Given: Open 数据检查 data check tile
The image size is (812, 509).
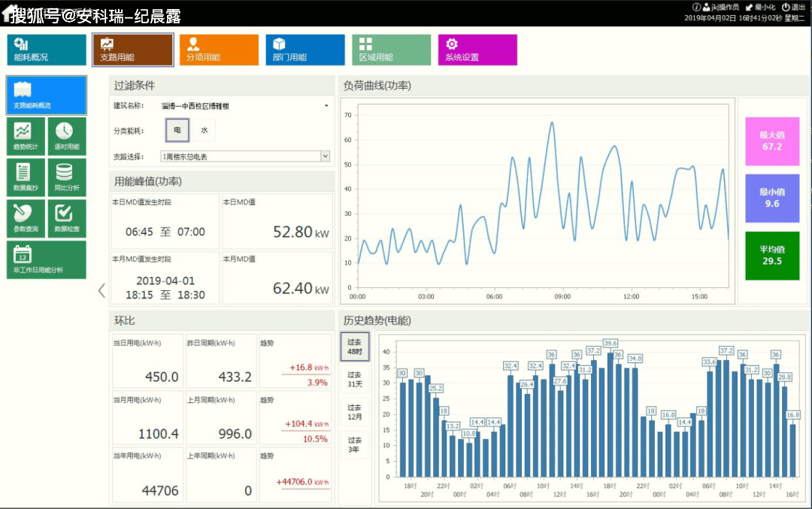Looking at the screenshot, I should pyautogui.click(x=66, y=218).
